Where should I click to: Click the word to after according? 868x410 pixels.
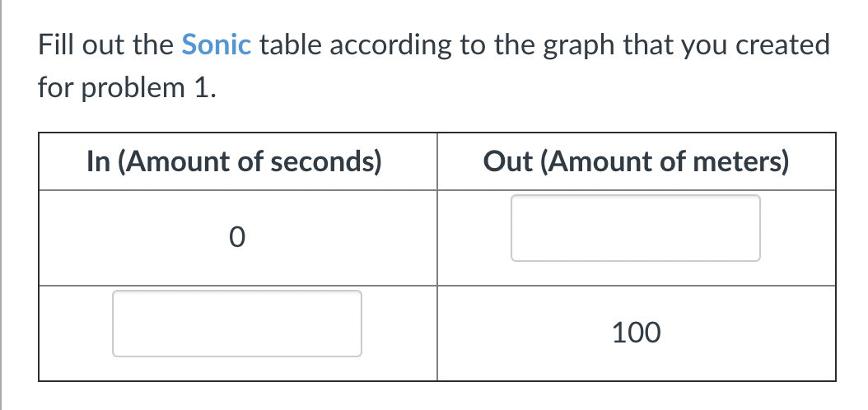pyautogui.click(x=472, y=44)
